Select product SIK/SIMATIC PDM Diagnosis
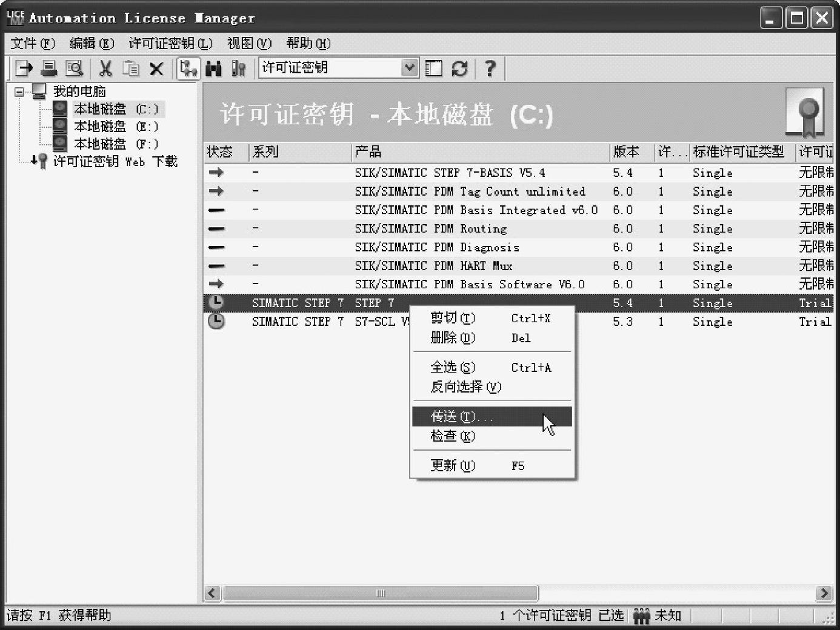This screenshot has height=630, width=840. click(x=437, y=248)
